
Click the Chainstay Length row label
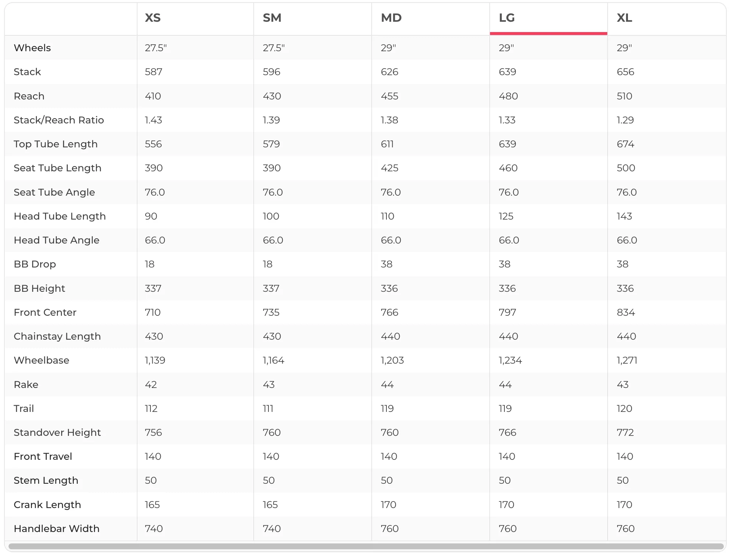(x=57, y=336)
